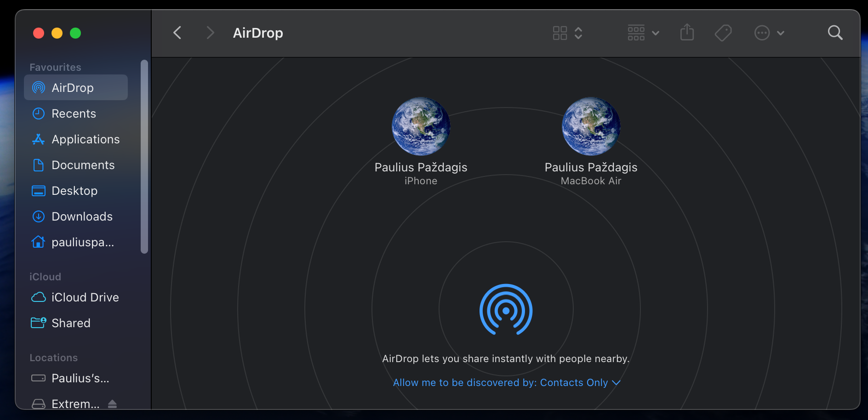Viewport: 868px width, 420px height.
Task: Select AirDrop in the sidebar
Action: coord(76,87)
